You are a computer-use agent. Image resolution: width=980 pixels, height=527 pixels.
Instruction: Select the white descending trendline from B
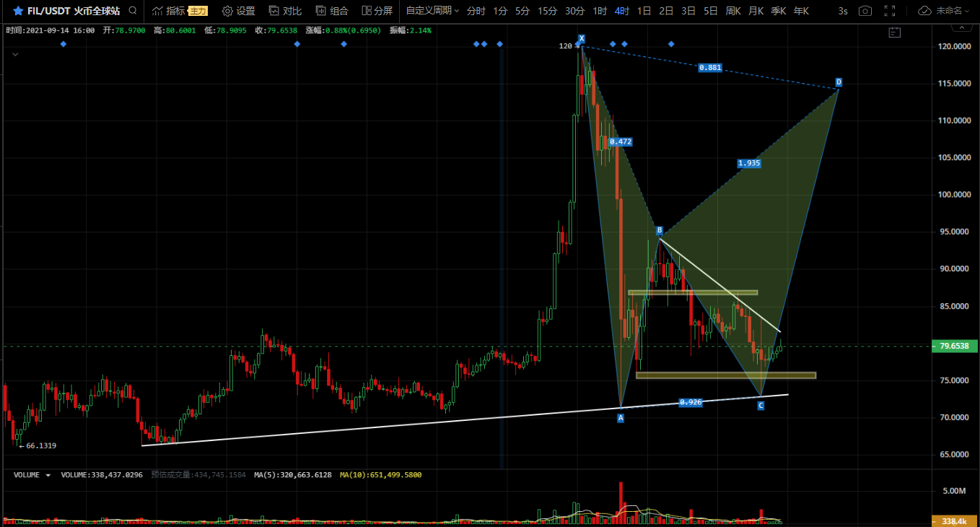pos(720,284)
